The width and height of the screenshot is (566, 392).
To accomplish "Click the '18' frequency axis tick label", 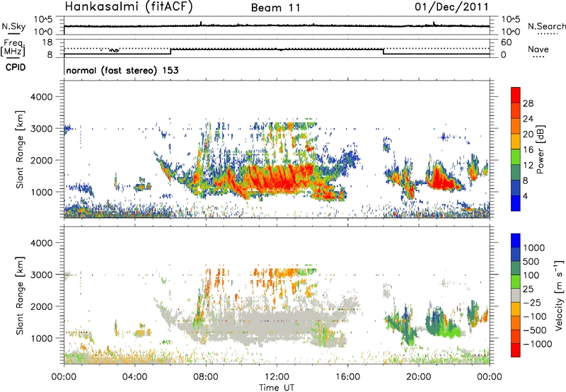I will (x=47, y=42).
